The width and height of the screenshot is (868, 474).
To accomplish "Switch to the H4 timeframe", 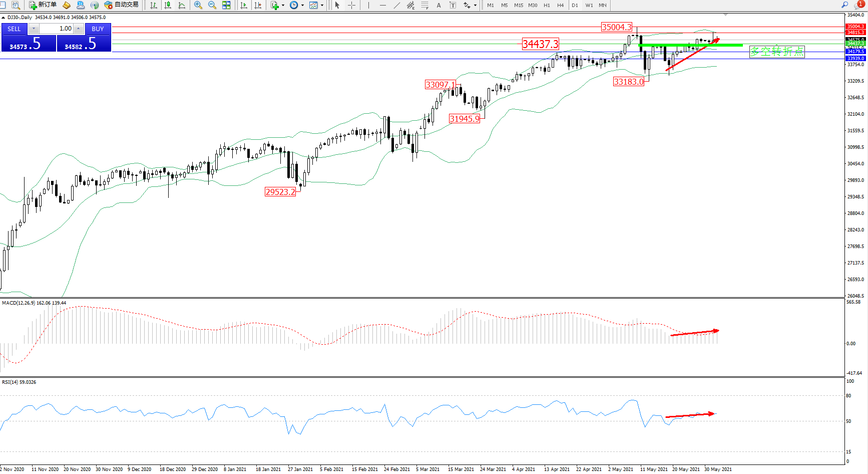I will pos(560,5).
